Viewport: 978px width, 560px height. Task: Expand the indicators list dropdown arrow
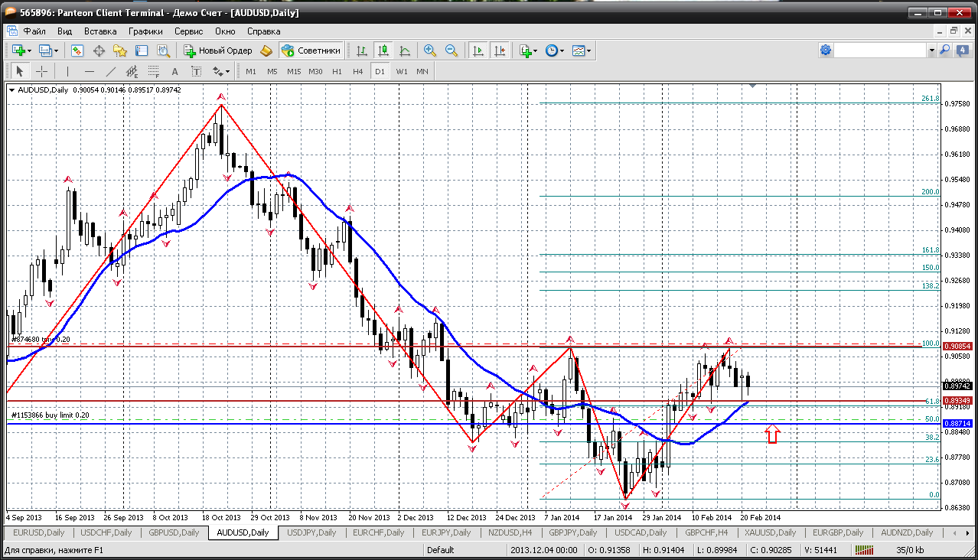coord(535,50)
